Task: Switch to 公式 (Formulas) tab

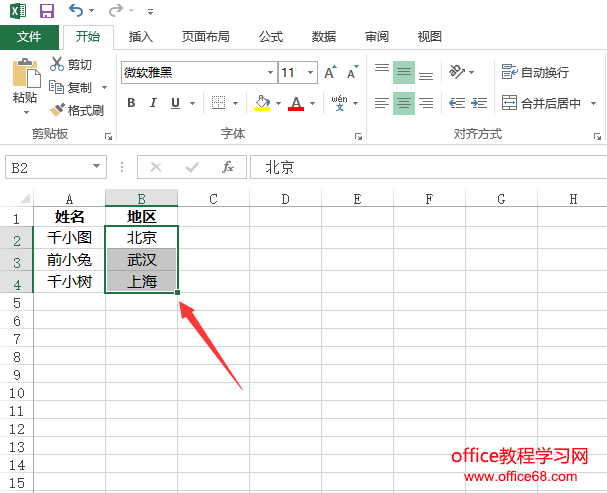Action: coord(271,37)
